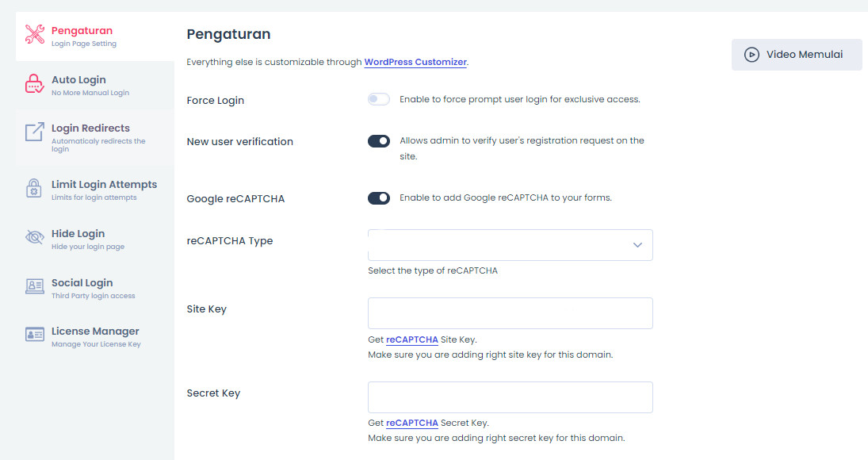The width and height of the screenshot is (868, 460).
Task: Turn off the Google reCAPTCHA toggle
Action: click(379, 197)
